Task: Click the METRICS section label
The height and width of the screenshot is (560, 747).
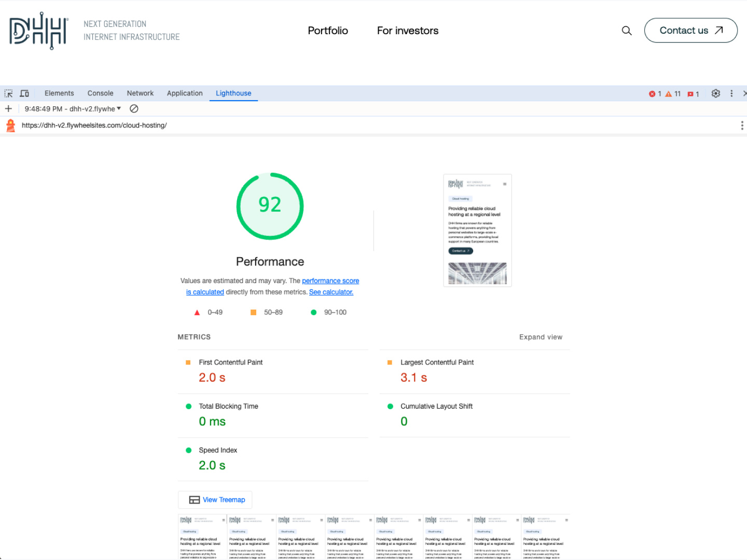Action: tap(194, 337)
